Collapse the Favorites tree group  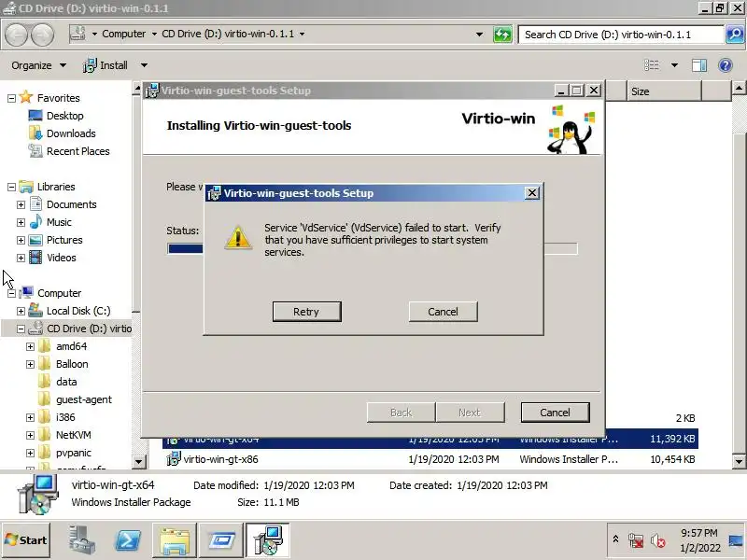[11, 98]
